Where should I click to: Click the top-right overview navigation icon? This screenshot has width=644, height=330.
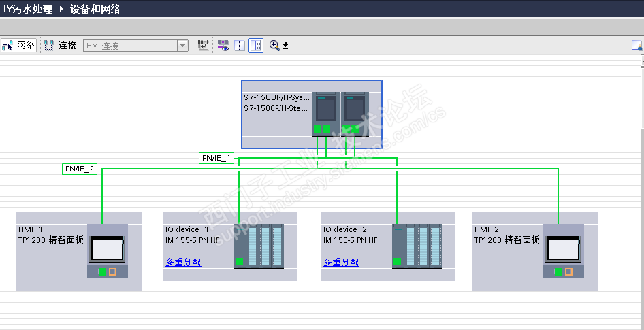637,45
